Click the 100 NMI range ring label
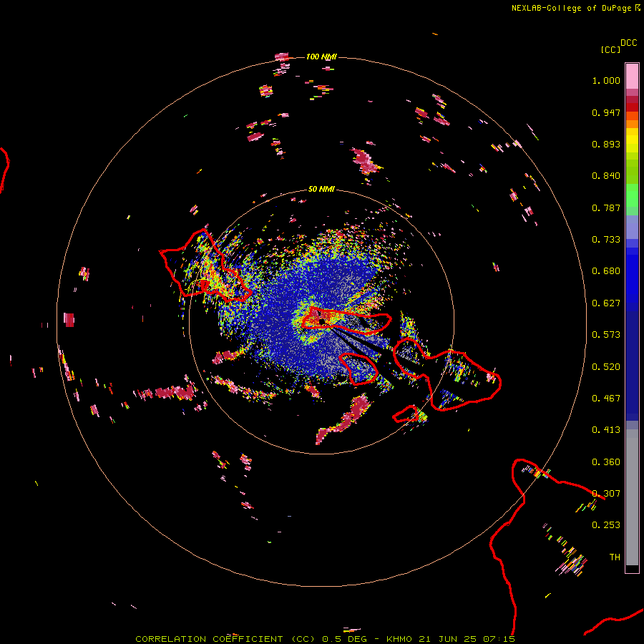644x644 pixels. point(321,57)
